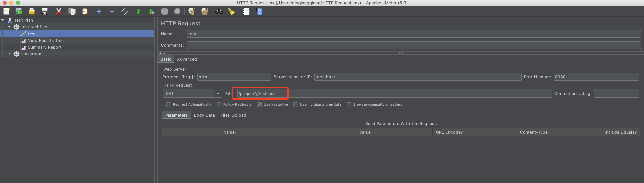Image resolution: width=644 pixels, height=183 pixels.
Task: Clear all results with double broom icon
Action: tap(205, 11)
